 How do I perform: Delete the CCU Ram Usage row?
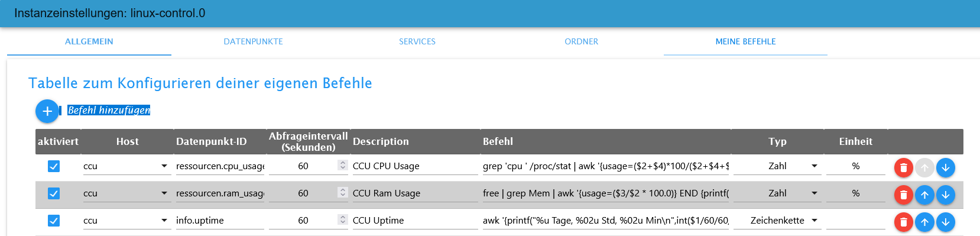coord(903,195)
